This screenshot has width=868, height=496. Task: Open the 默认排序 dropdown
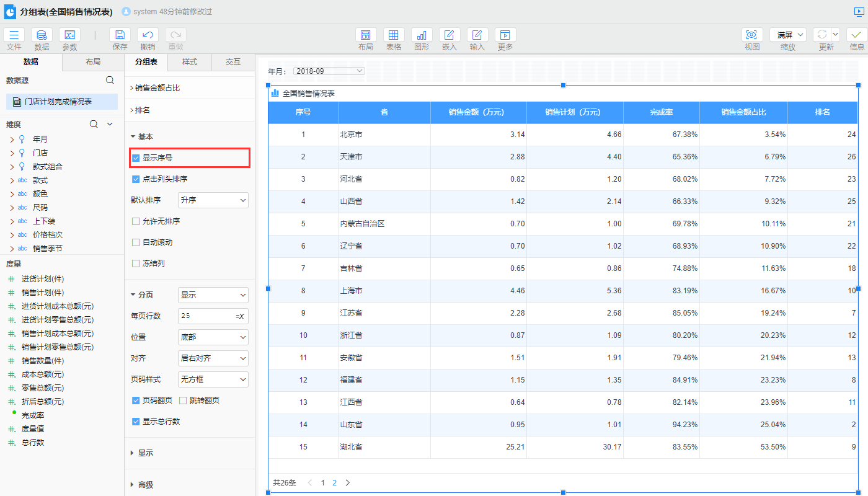tap(213, 200)
